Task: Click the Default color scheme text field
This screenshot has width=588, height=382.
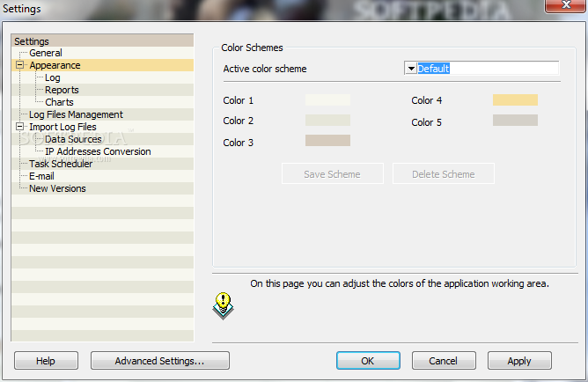Action: click(488, 69)
